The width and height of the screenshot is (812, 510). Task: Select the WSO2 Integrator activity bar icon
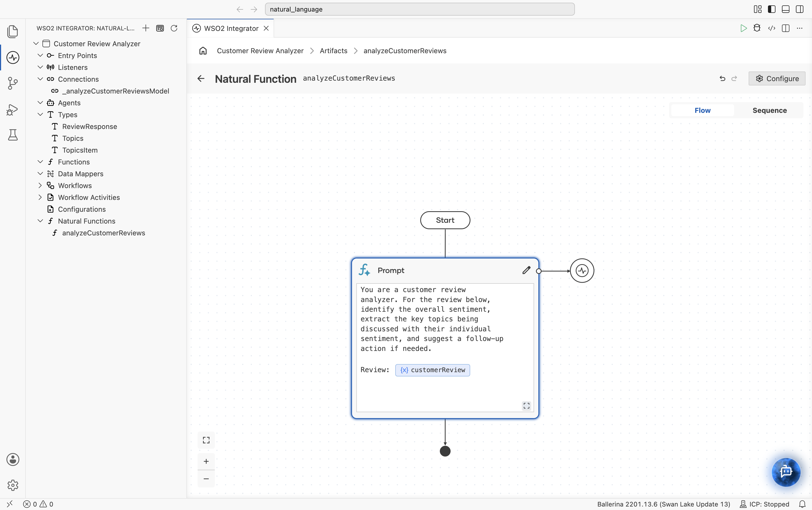click(13, 57)
